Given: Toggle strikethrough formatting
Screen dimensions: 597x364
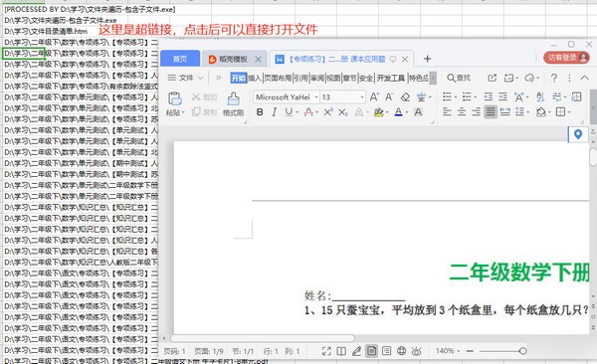Looking at the screenshot, I should (308, 112).
